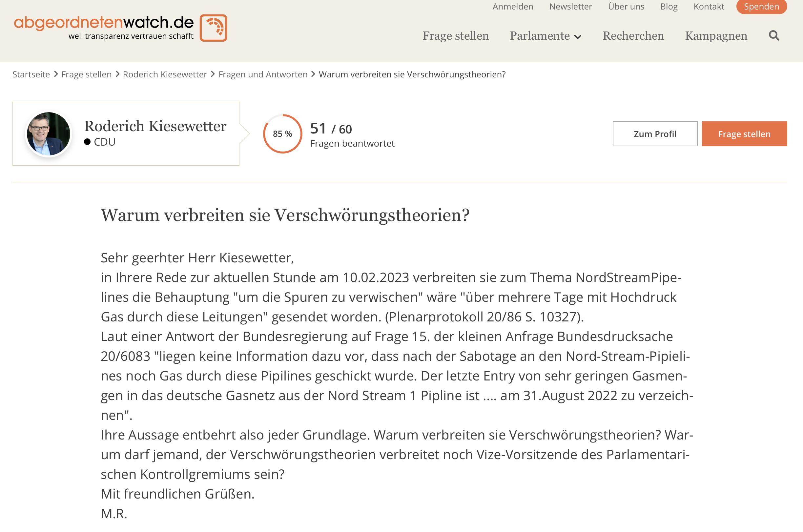Open the Kontakt link
Viewport: 803px width, 532px height.
tap(709, 7)
